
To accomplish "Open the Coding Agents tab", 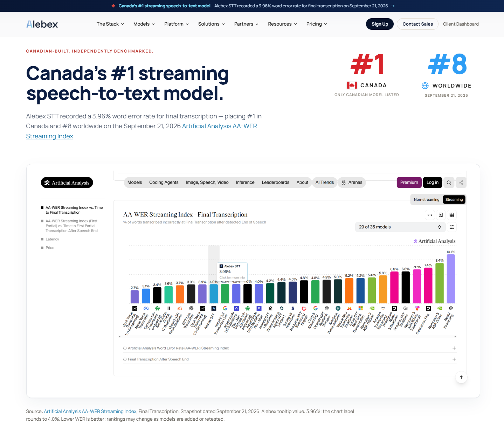I will 164,182.
